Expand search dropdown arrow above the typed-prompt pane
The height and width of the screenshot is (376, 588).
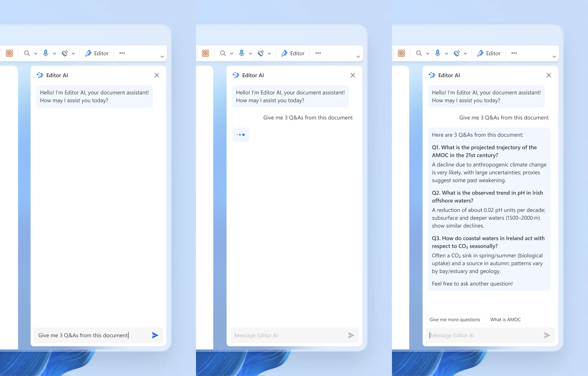pos(36,53)
